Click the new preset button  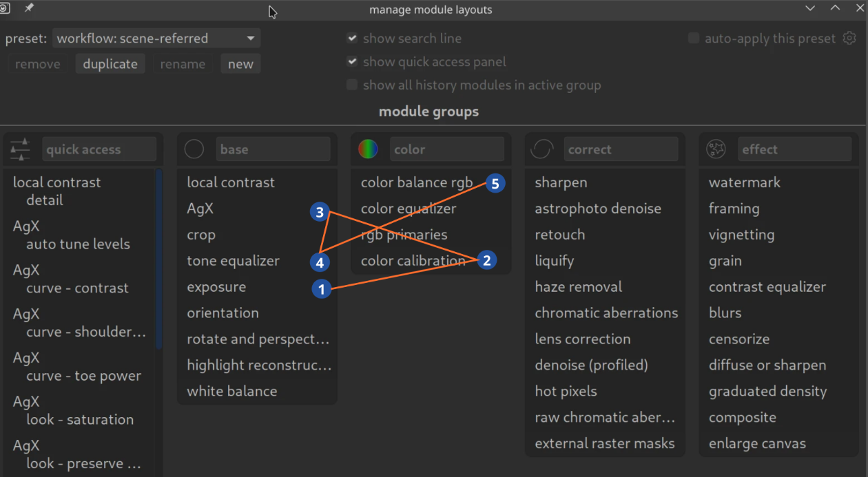click(240, 64)
